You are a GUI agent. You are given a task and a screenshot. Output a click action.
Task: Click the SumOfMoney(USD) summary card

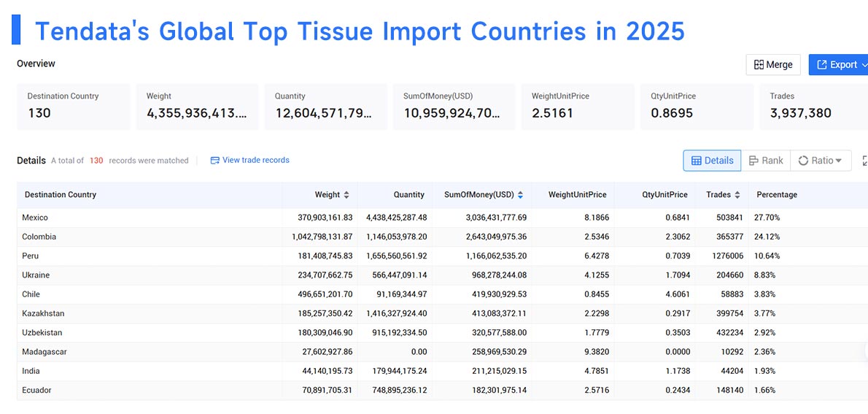[x=454, y=107]
